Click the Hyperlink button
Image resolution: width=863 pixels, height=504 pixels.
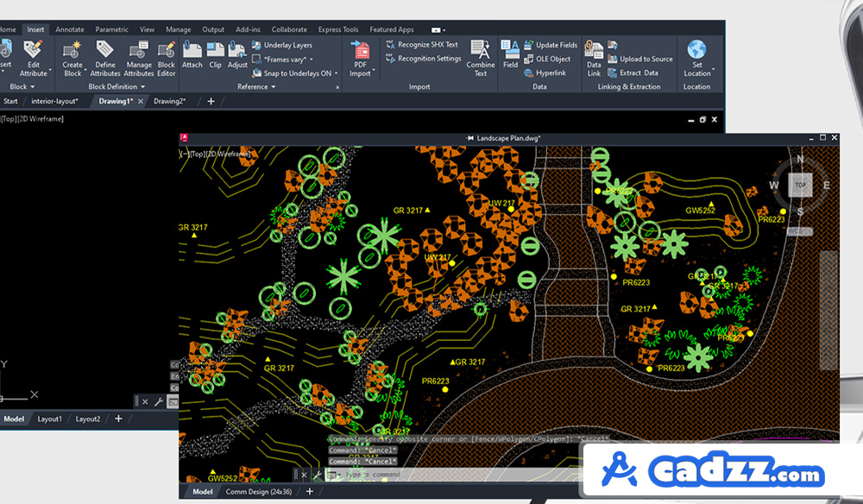pos(545,72)
